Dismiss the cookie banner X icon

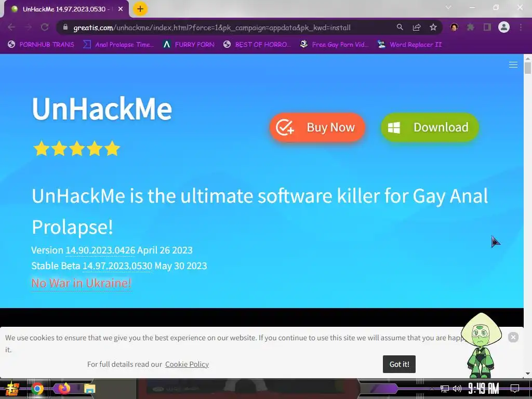[x=513, y=337]
